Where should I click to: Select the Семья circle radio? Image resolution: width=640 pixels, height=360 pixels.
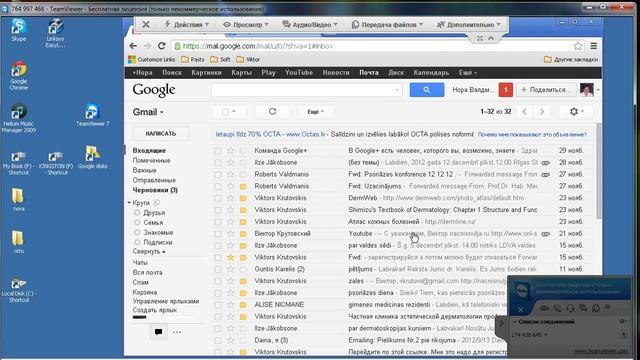click(137, 222)
